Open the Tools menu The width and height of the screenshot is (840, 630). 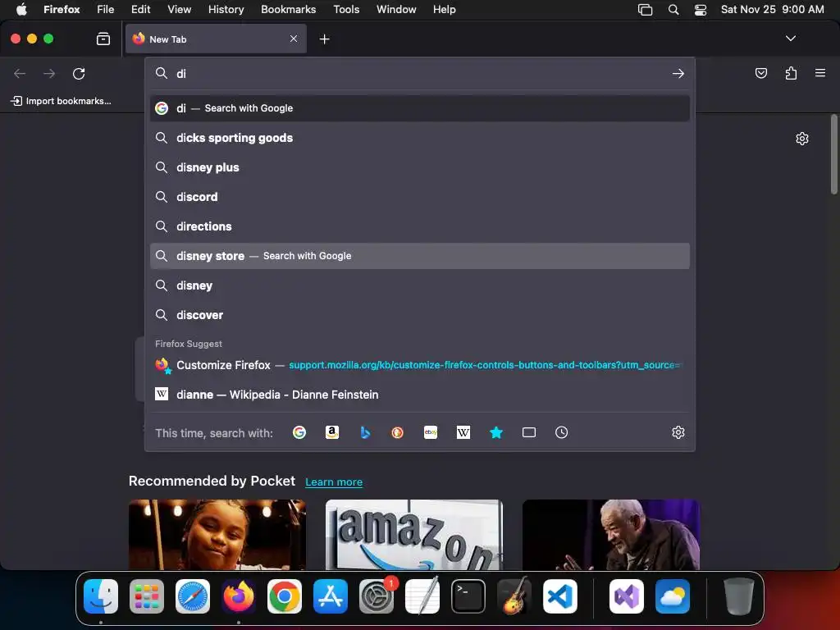tap(346, 10)
